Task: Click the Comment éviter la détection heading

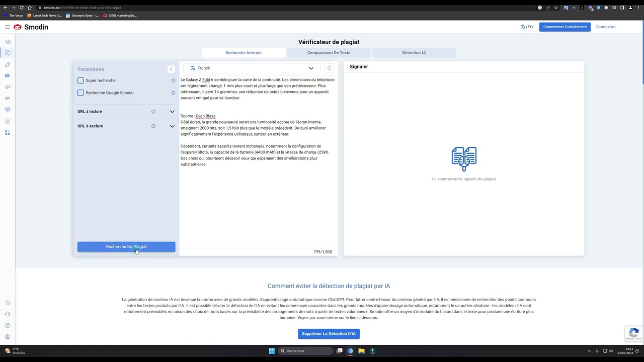Action: click(x=329, y=286)
